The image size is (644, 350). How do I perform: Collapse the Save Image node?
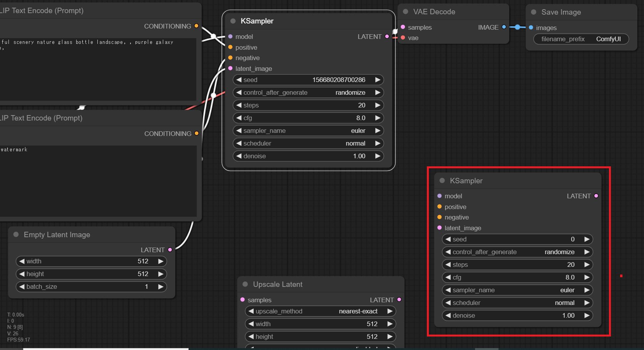(534, 12)
